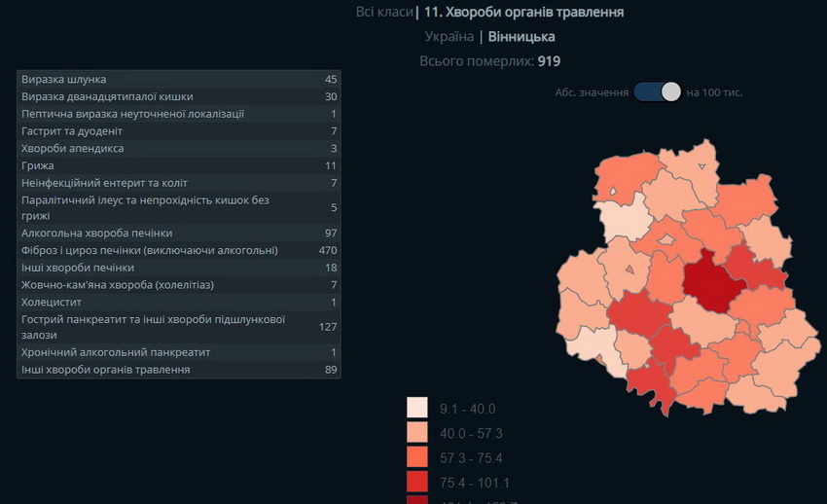Pick the 'Гострий панкреатит' table row
This screenshot has height=504, width=827.
click(x=179, y=327)
